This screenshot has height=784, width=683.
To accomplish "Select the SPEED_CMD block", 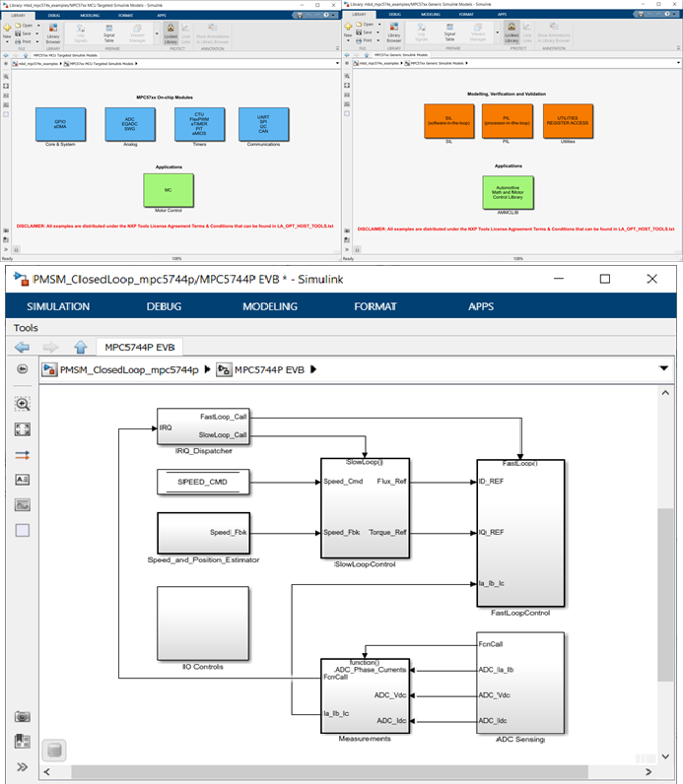I will pyautogui.click(x=203, y=482).
